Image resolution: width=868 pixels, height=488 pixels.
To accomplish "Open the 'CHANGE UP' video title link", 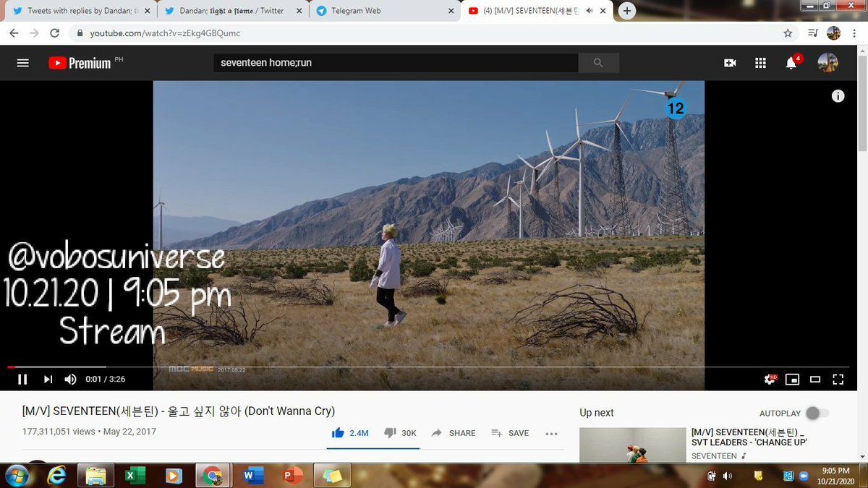I will coord(749,436).
